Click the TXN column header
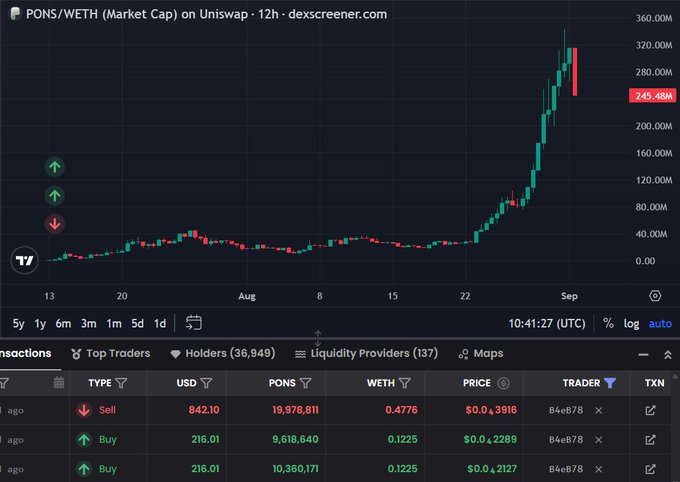680x482 pixels. (x=654, y=383)
